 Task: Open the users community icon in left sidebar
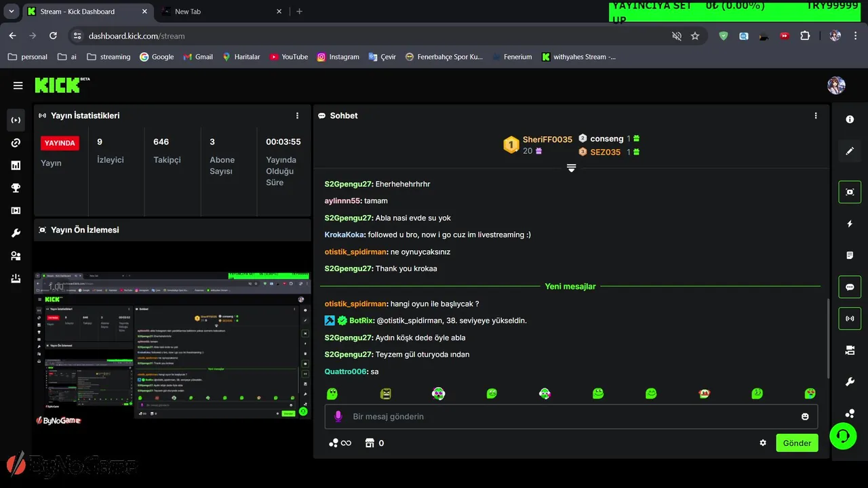point(16,256)
